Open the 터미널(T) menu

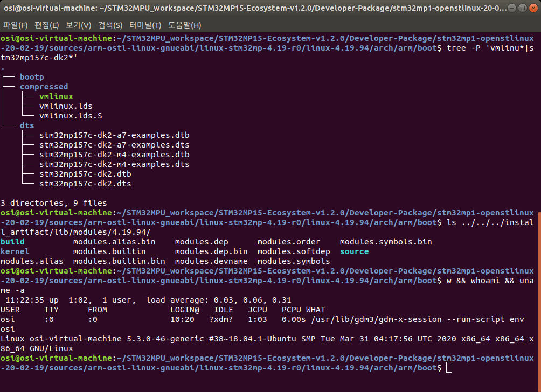point(145,25)
